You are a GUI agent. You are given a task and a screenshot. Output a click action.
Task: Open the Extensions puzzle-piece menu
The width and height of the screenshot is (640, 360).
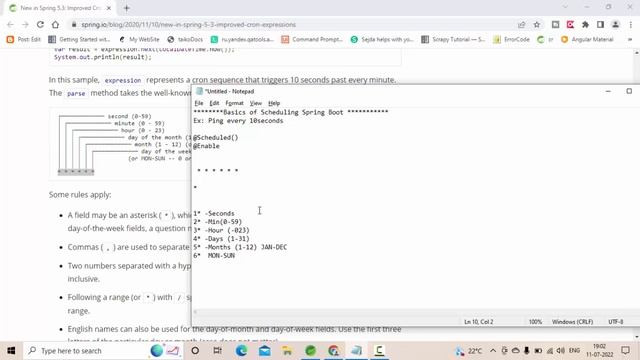click(x=585, y=24)
